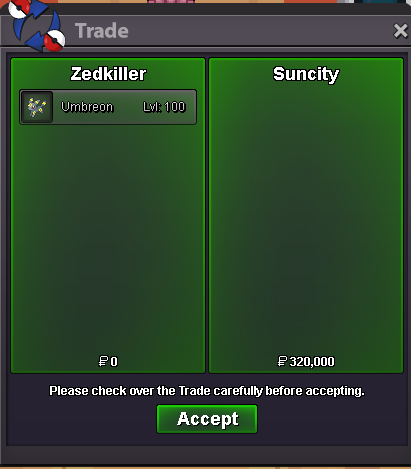411x469 pixels.
Task: Click Suncity's player name header
Action: tap(306, 74)
